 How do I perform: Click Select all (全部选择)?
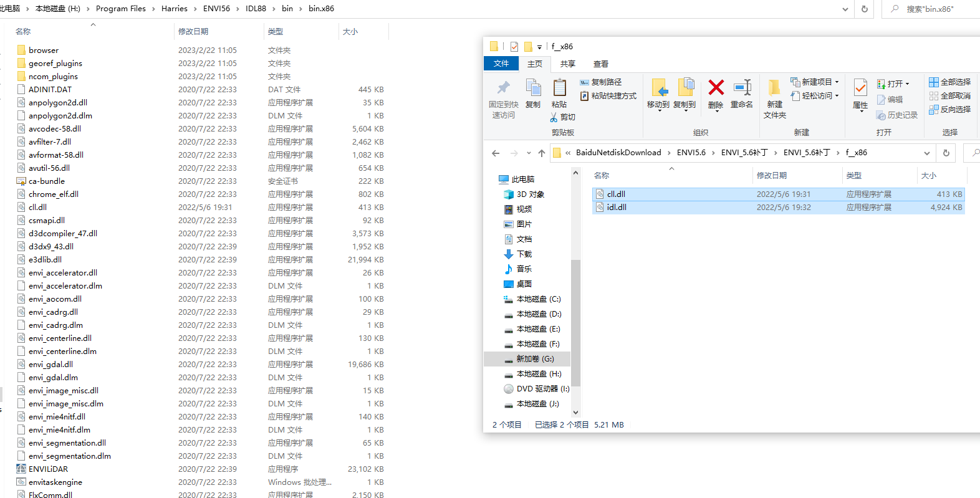click(x=949, y=82)
